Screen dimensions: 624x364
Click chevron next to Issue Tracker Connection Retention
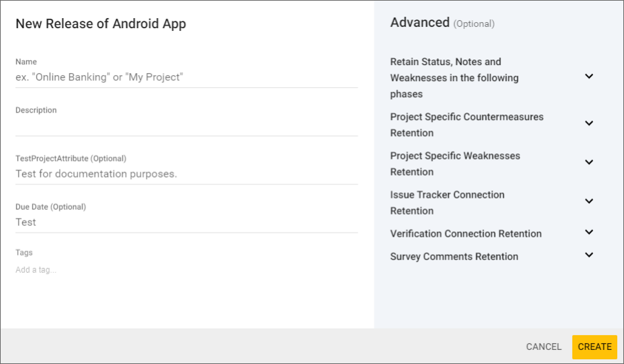588,201
